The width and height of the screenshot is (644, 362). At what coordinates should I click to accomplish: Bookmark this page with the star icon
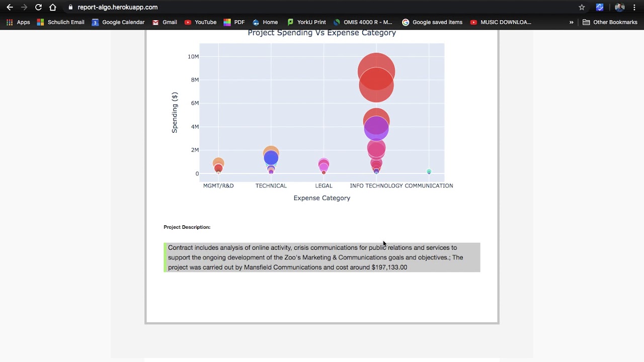582,7
